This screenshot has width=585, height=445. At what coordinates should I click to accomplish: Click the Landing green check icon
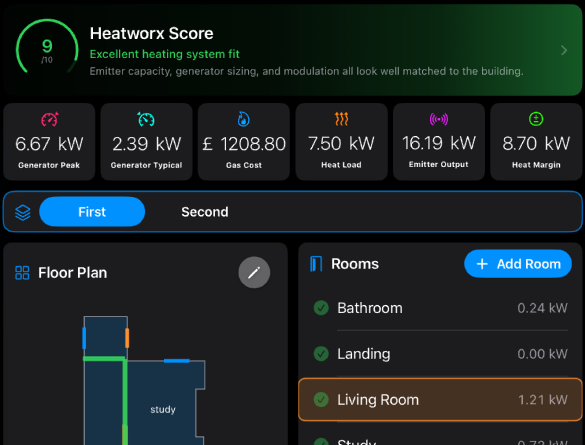(x=321, y=354)
